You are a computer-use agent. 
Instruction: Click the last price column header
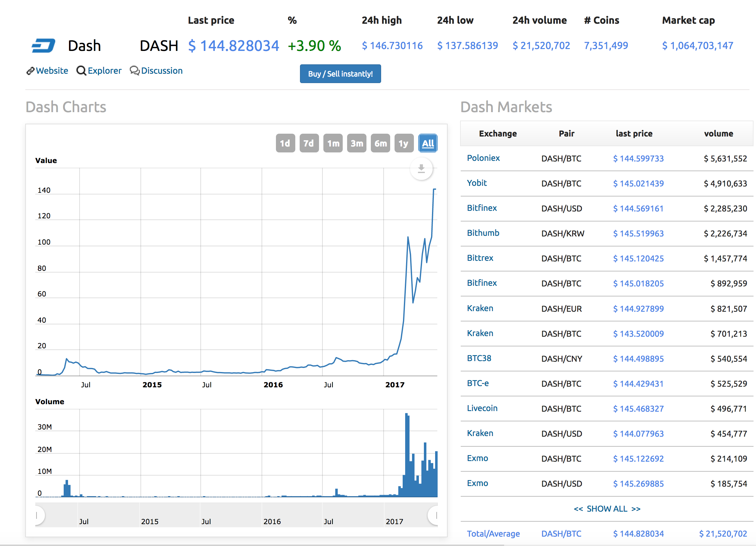[x=634, y=134]
